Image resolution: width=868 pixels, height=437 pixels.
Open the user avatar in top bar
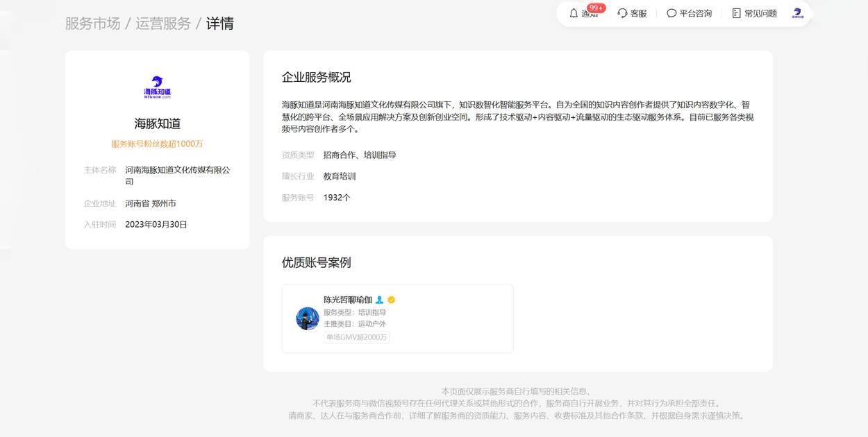click(798, 13)
